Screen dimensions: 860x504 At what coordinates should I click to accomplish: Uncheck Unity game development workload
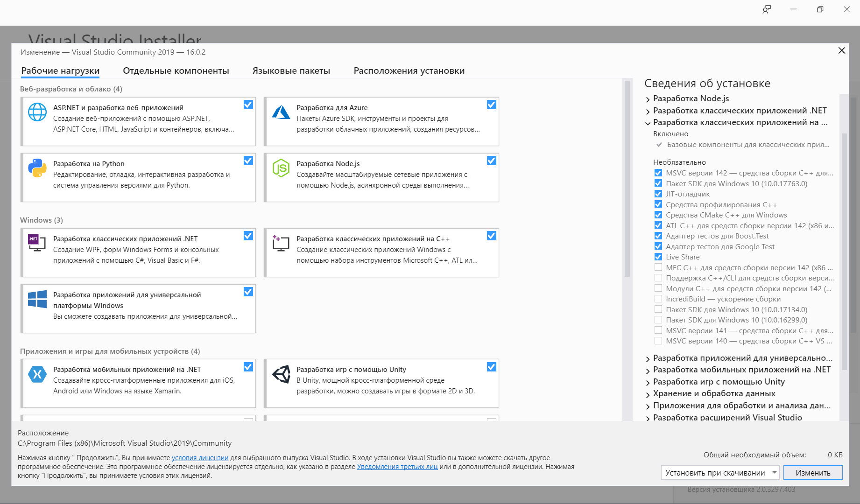(492, 367)
